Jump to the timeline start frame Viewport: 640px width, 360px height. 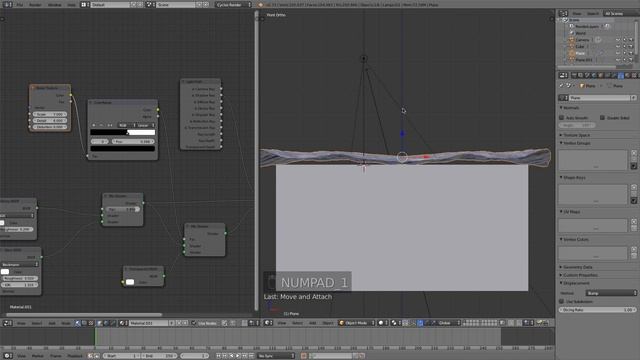click(x=219, y=356)
